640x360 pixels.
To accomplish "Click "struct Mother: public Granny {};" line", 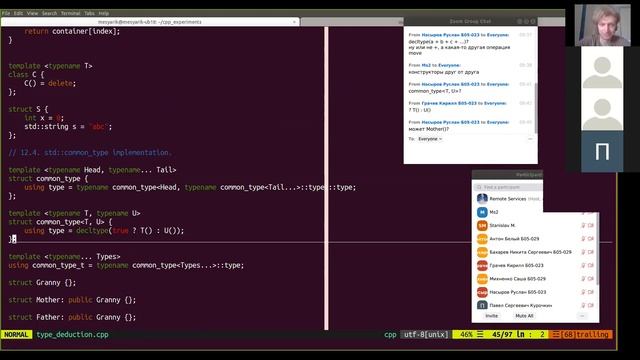I will pos(72,300).
